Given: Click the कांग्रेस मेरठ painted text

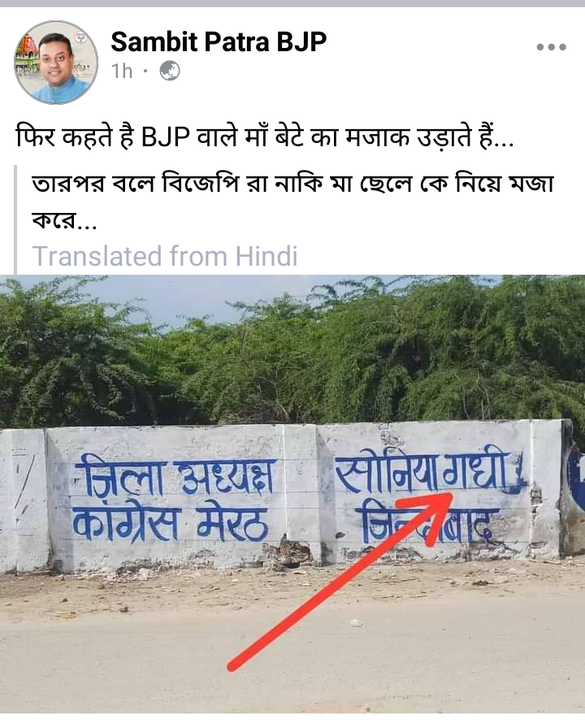Looking at the screenshot, I should click(x=170, y=523).
